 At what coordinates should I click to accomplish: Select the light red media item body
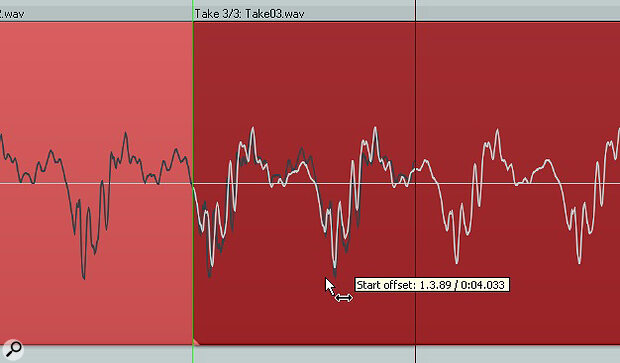pyautogui.click(x=96, y=183)
